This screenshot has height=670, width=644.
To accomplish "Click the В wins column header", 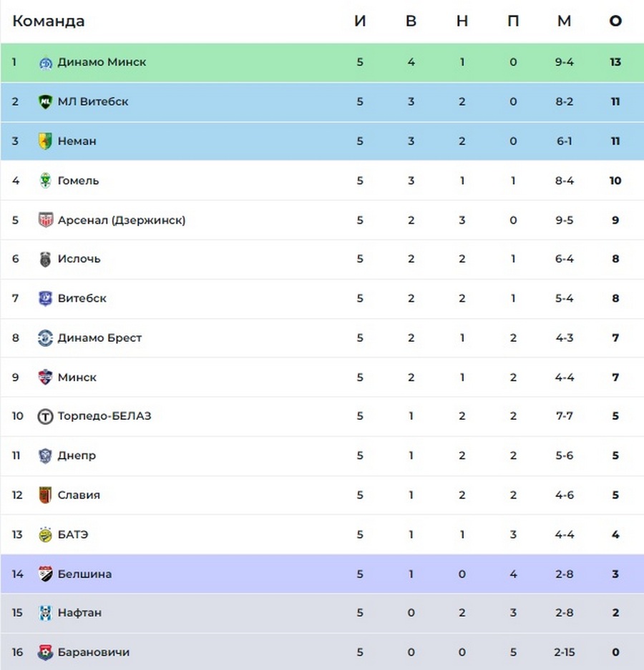I will pyautogui.click(x=411, y=21).
